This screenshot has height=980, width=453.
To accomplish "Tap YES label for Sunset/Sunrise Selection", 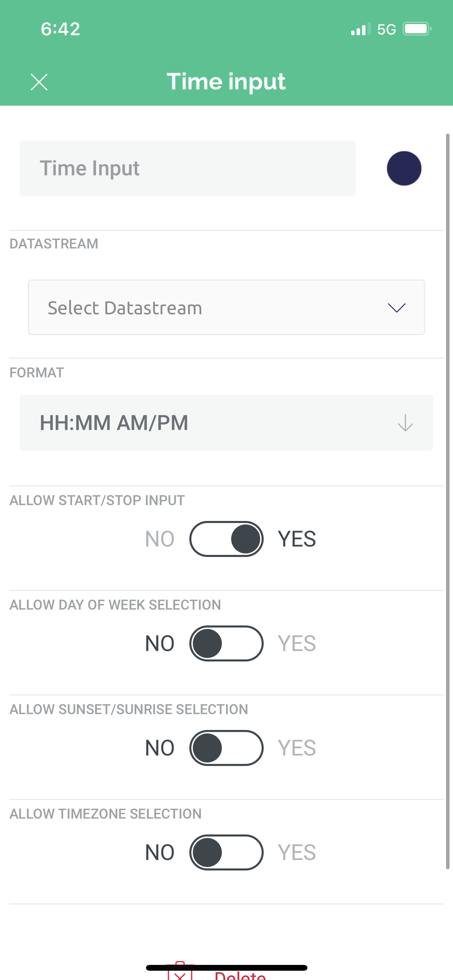I will pos(297,748).
